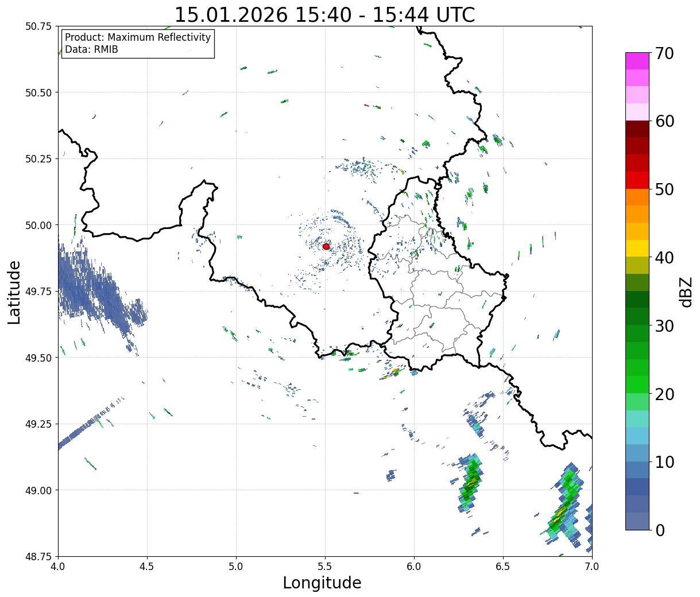Image resolution: width=700 pixels, height=597 pixels.
Task: Click the bright green colorbar swatch just above 20
Action: coord(637,384)
